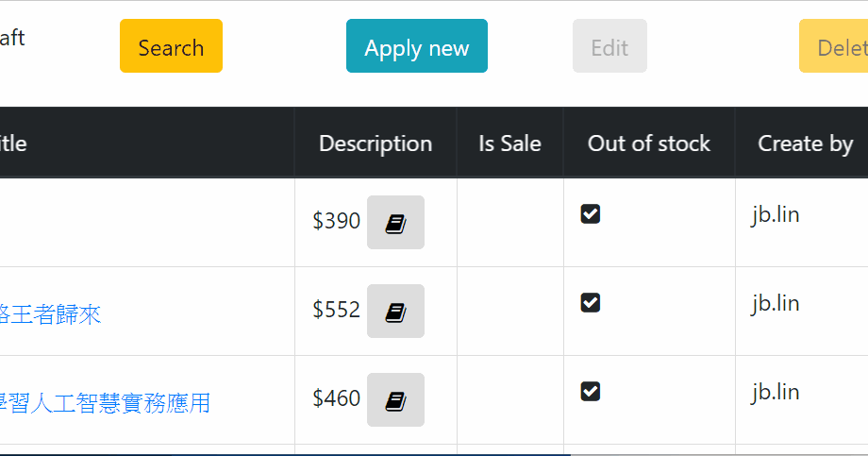Select the Description column header
This screenshot has height=456, width=868.
coord(376,143)
